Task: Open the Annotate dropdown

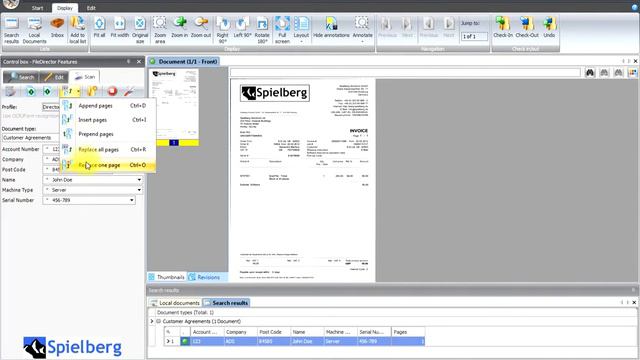Action: [x=362, y=30]
